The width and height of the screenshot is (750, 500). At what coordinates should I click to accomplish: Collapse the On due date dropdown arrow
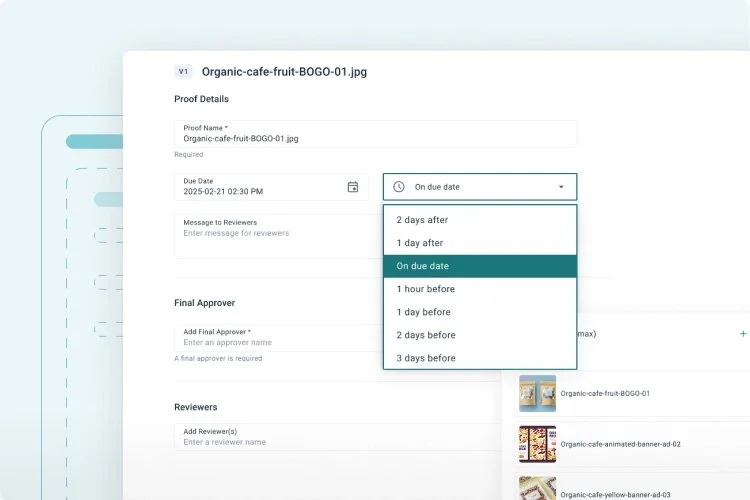561,187
